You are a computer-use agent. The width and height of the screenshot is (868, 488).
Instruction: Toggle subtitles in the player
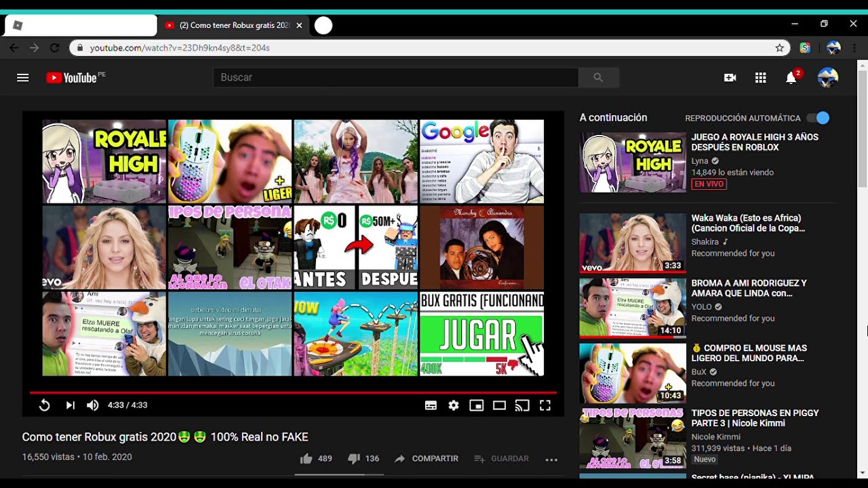(x=431, y=405)
